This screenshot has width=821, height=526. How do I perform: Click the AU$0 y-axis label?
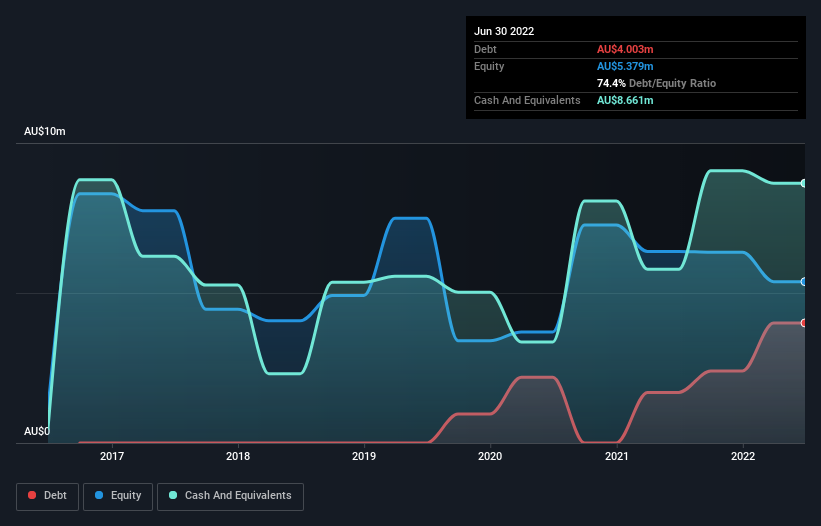click(x=37, y=431)
